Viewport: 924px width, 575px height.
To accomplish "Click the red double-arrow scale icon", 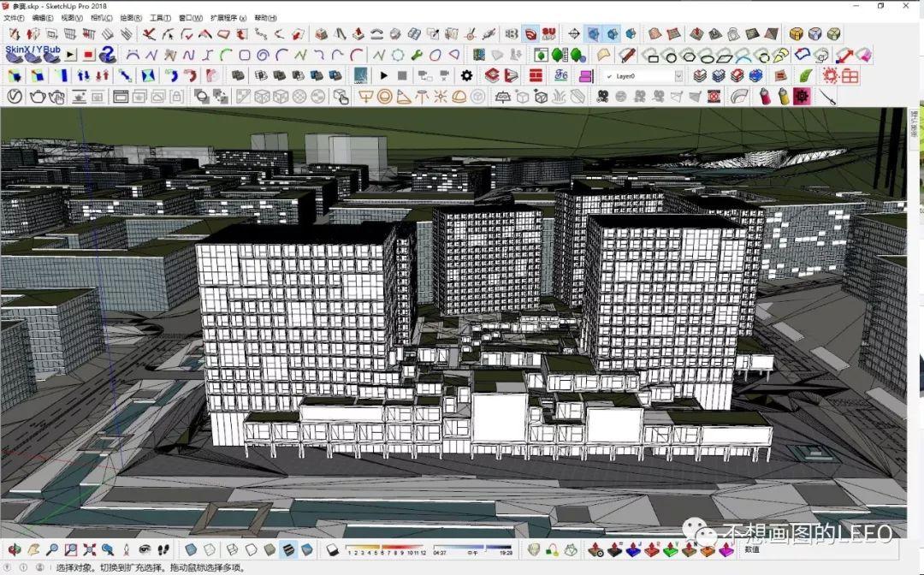I will [844, 56].
